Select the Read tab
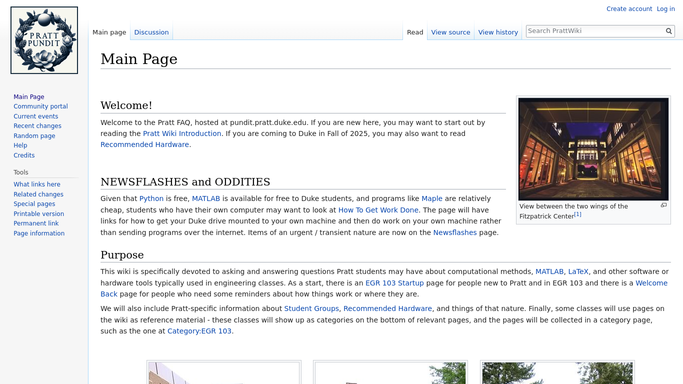The height and width of the screenshot is (384, 683). coord(415,32)
